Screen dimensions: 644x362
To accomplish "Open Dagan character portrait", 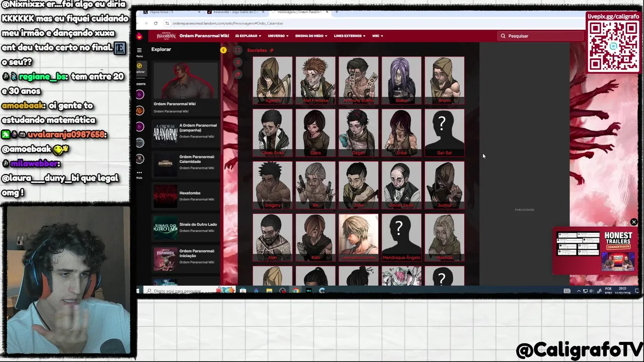I will [x=358, y=133].
